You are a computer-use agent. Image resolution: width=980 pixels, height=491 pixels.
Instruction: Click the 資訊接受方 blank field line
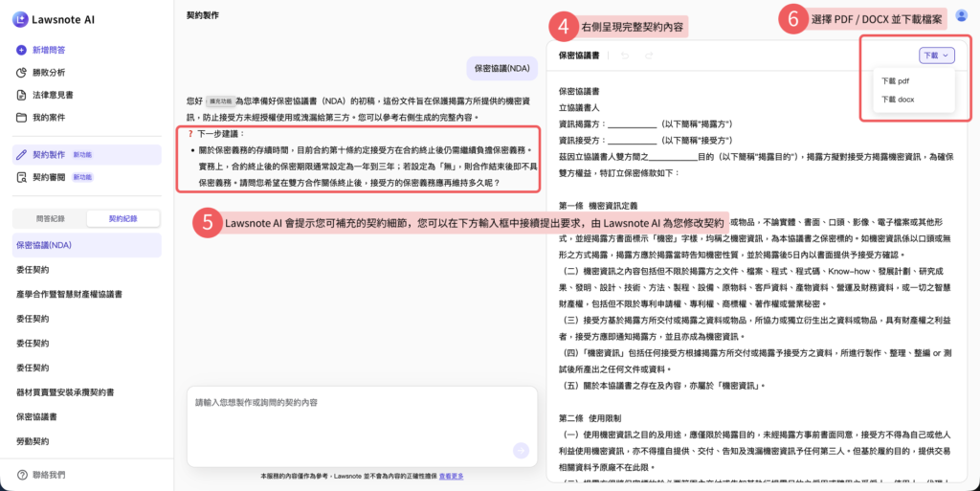pyautogui.click(x=632, y=141)
